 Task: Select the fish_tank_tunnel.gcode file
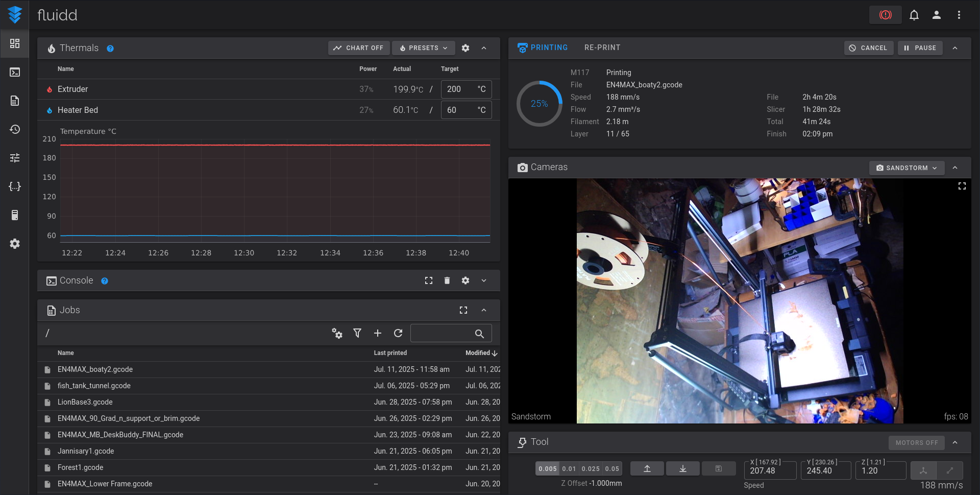point(268,386)
